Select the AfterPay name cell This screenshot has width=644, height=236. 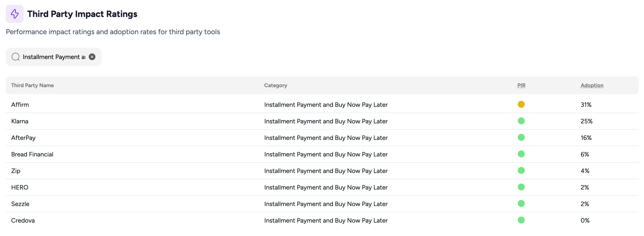[x=23, y=138]
